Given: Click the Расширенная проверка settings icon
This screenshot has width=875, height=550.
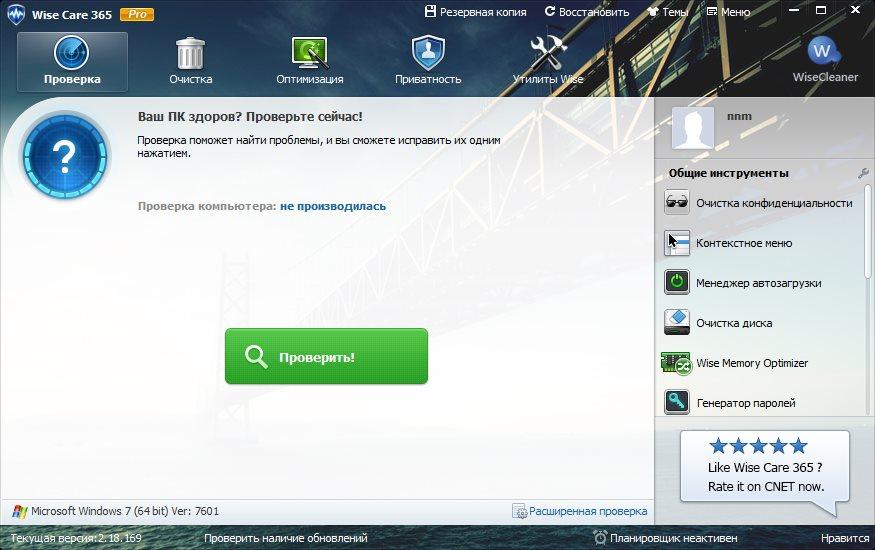Looking at the screenshot, I should [x=519, y=511].
